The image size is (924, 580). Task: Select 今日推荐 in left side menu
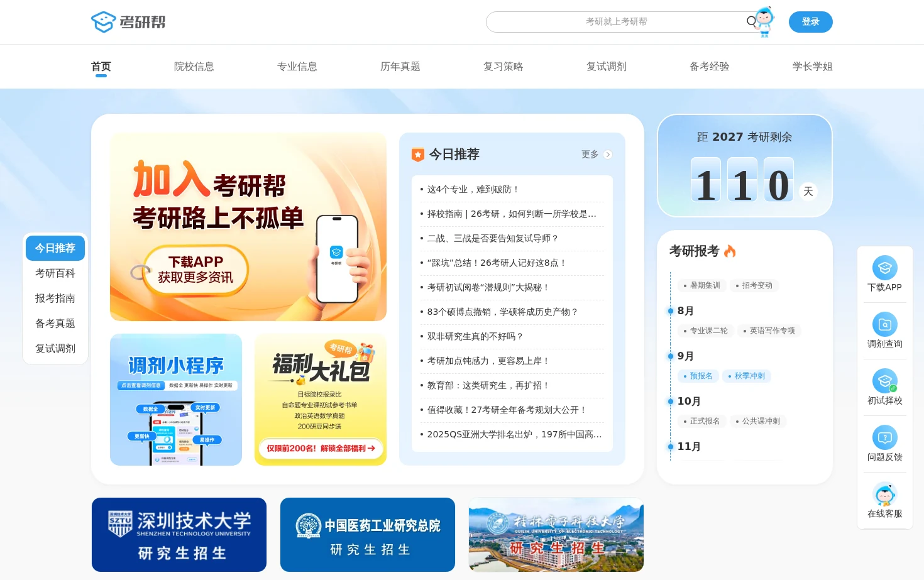point(55,248)
